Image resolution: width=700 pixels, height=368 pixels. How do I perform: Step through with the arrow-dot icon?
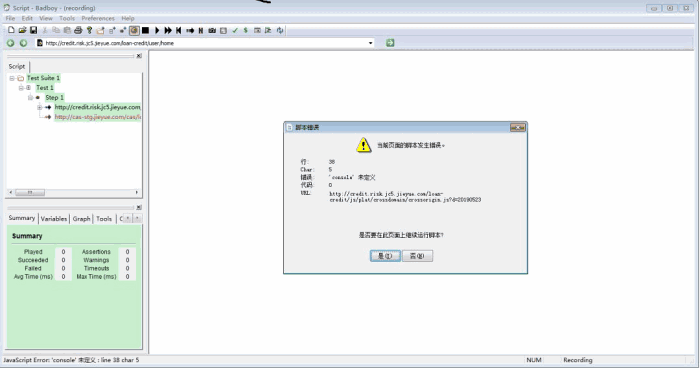point(190,30)
